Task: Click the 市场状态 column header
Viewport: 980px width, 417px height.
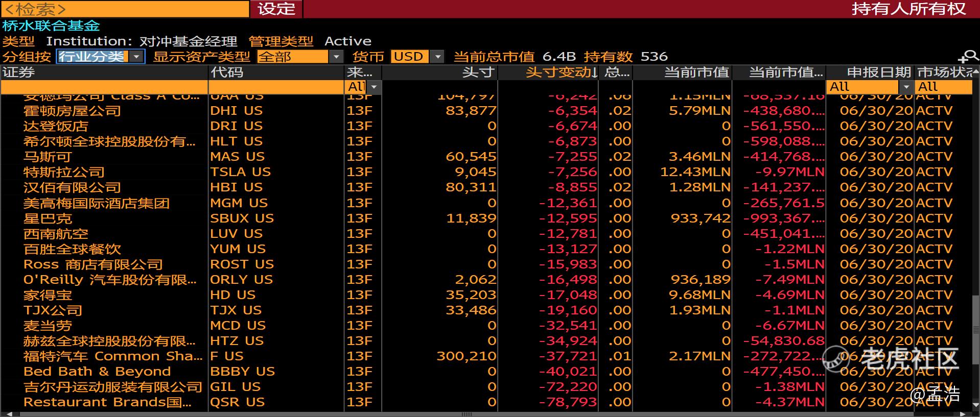Action: pos(944,72)
